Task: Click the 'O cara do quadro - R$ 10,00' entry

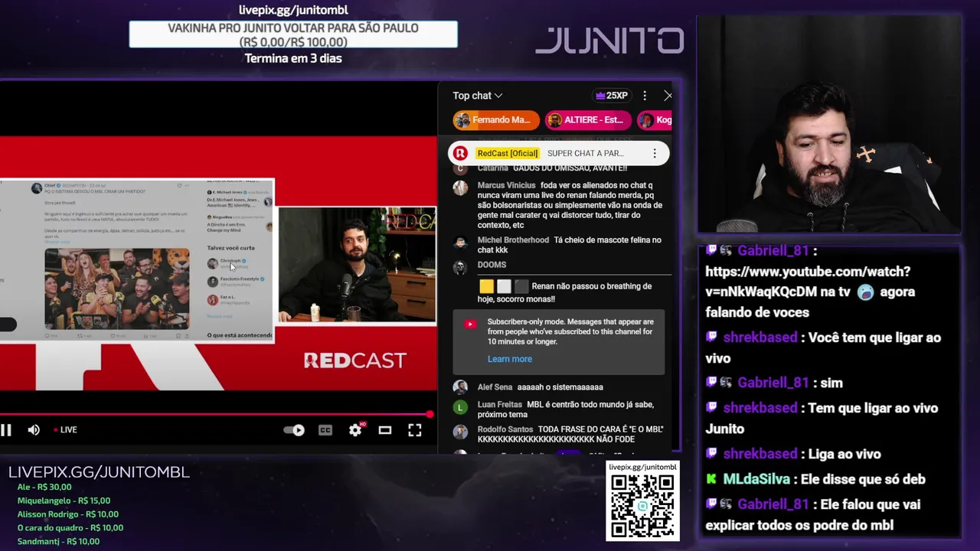Action: click(70, 528)
